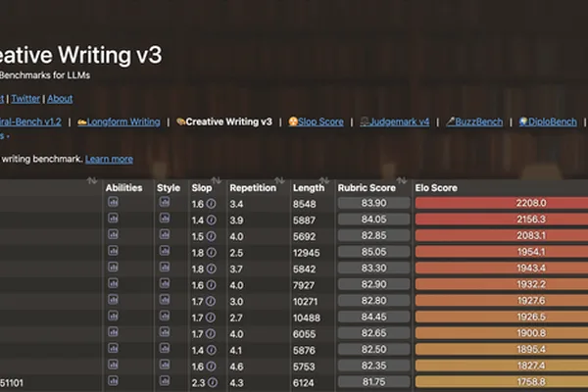This screenshot has height=392, width=588.
Task: Open Style chart icon in the 10488 length row
Action: 165,316
